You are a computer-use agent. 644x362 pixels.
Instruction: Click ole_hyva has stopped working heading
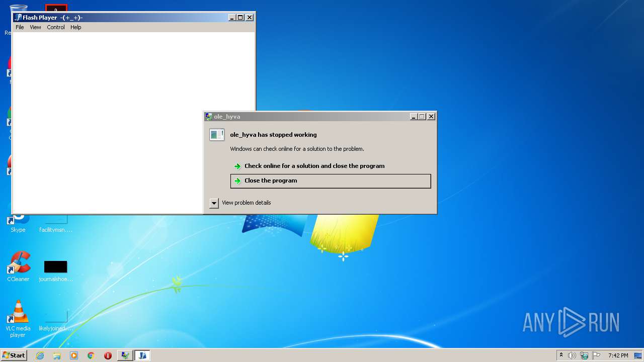pyautogui.click(x=273, y=135)
